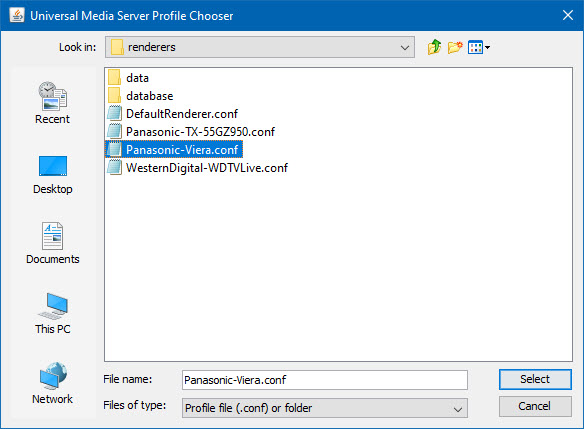Go up one folder level
The image size is (584, 429).
tap(434, 47)
